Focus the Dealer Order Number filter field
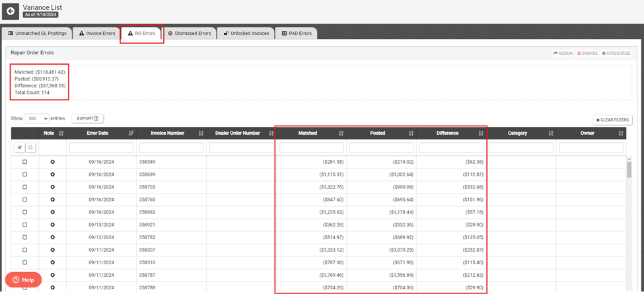The width and height of the screenshot is (644, 294). 241,147
